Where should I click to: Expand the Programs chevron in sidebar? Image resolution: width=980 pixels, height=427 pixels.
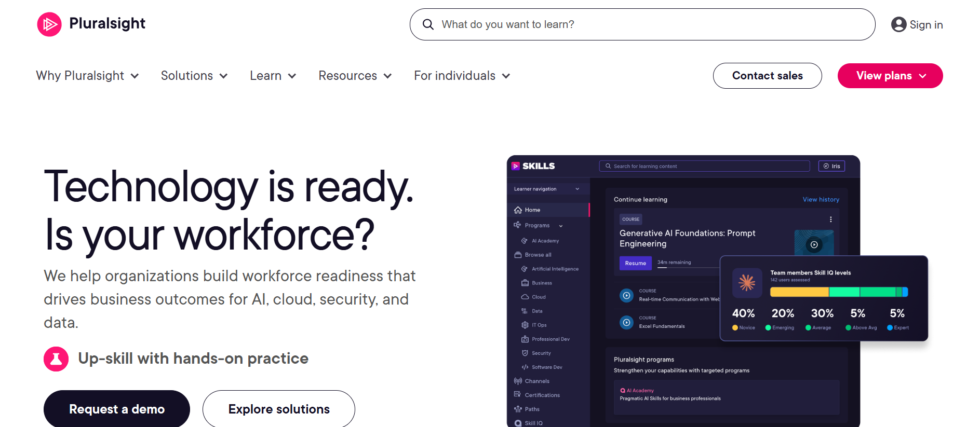(561, 226)
